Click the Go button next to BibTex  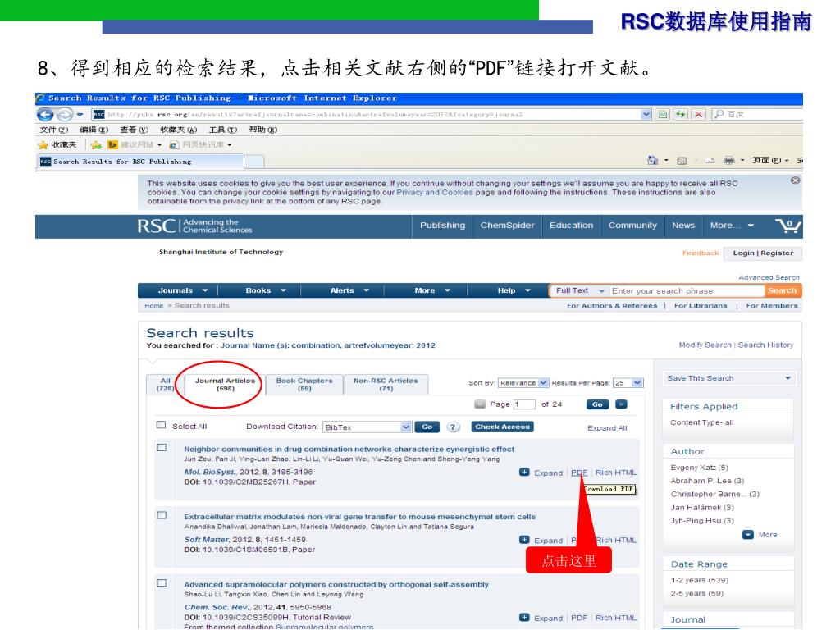pyautogui.click(x=427, y=427)
